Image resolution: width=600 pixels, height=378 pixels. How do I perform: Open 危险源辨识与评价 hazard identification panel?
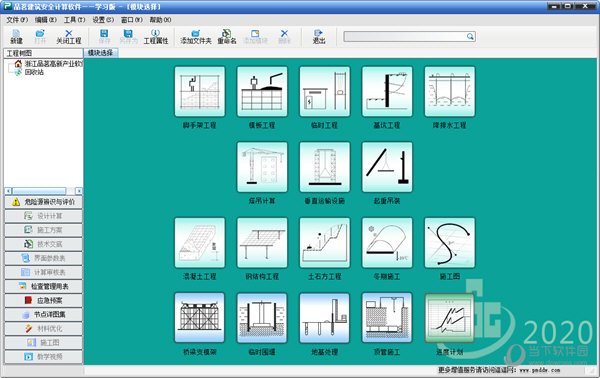(43, 202)
